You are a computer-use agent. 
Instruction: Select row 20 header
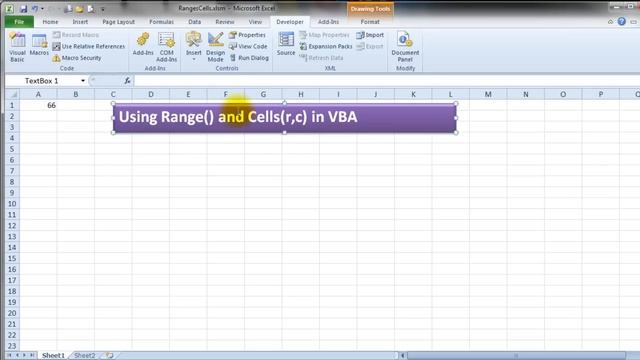[12, 313]
